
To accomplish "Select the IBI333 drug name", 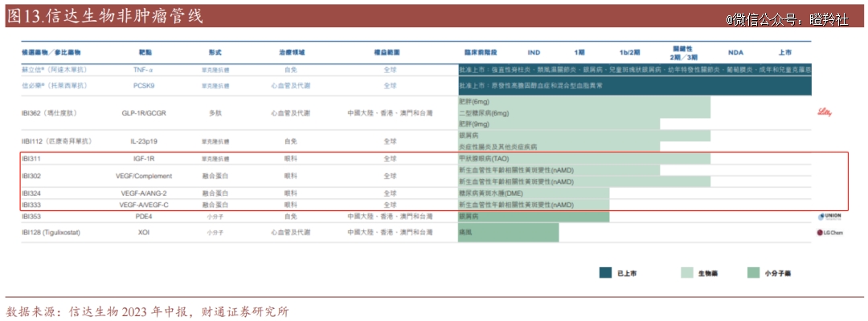I will tap(32, 205).
